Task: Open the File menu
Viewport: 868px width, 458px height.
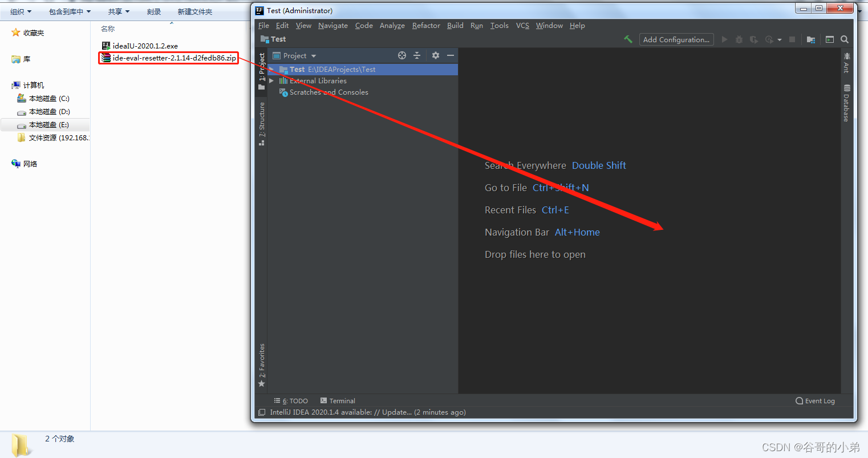Action: tap(263, 25)
